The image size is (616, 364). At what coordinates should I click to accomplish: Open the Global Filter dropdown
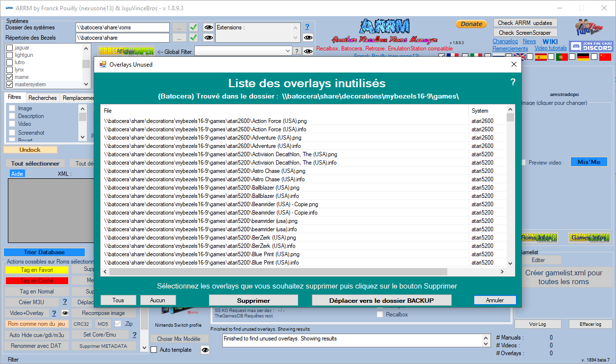(288, 51)
